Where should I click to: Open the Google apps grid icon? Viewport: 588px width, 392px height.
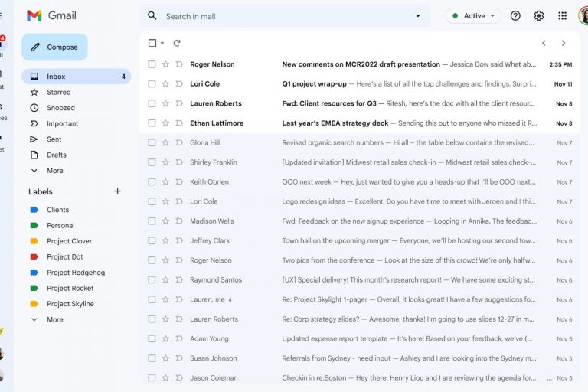563,15
